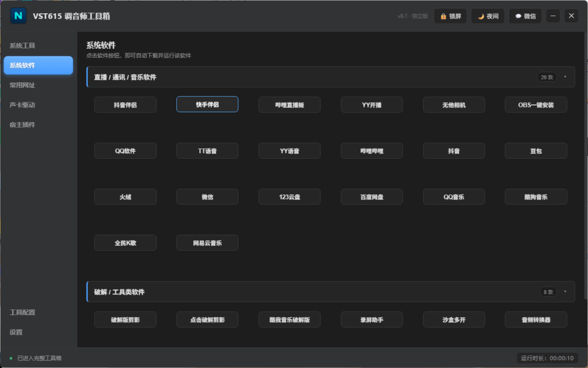
Task: Click the N logo icon
Action: [x=18, y=16]
